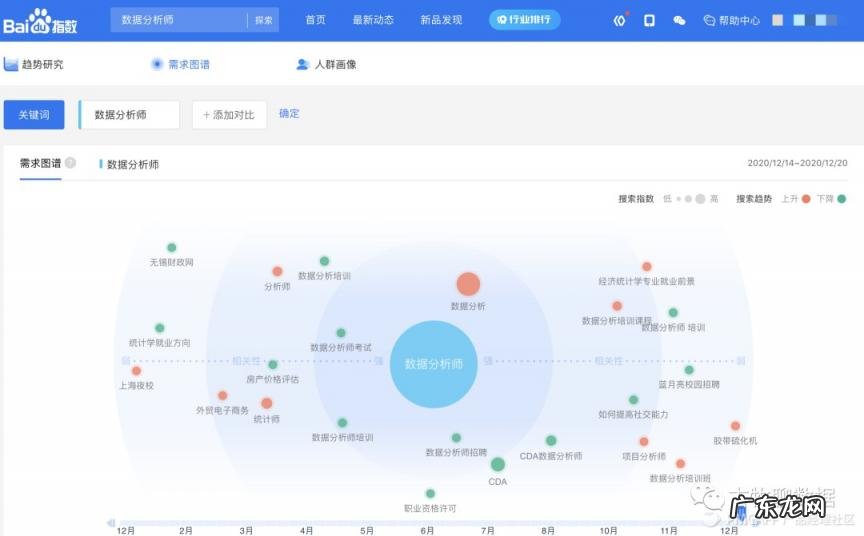The image size is (864, 536).
Task: Click the 人群画像 person icon
Action: coord(302,64)
